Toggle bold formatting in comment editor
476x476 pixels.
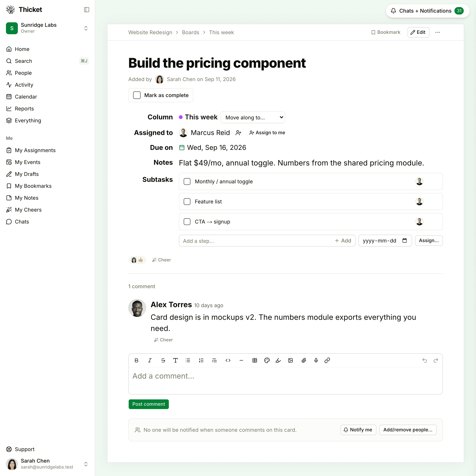tap(136, 361)
